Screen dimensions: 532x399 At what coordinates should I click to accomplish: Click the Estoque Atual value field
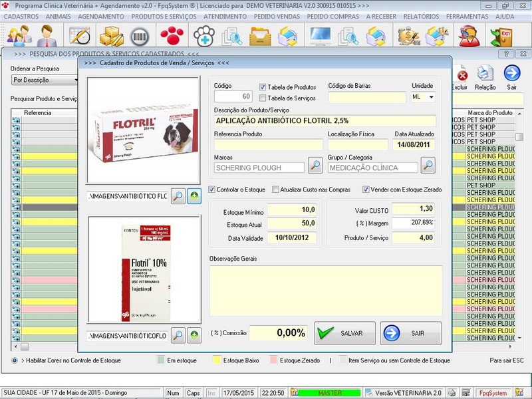(292, 223)
